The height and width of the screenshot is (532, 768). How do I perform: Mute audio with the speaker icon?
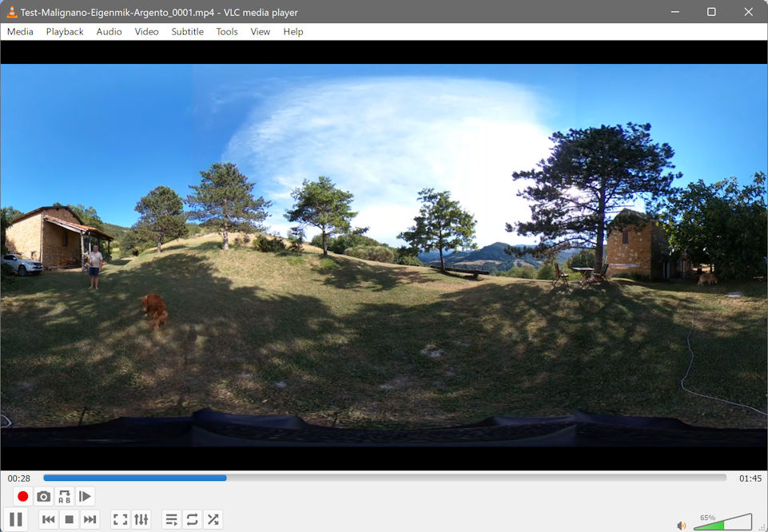(682, 525)
